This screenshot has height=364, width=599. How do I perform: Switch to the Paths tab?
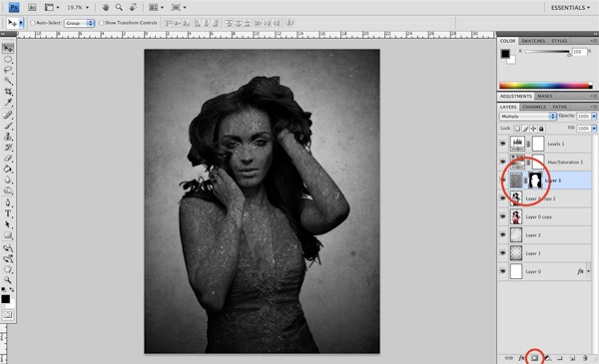559,107
